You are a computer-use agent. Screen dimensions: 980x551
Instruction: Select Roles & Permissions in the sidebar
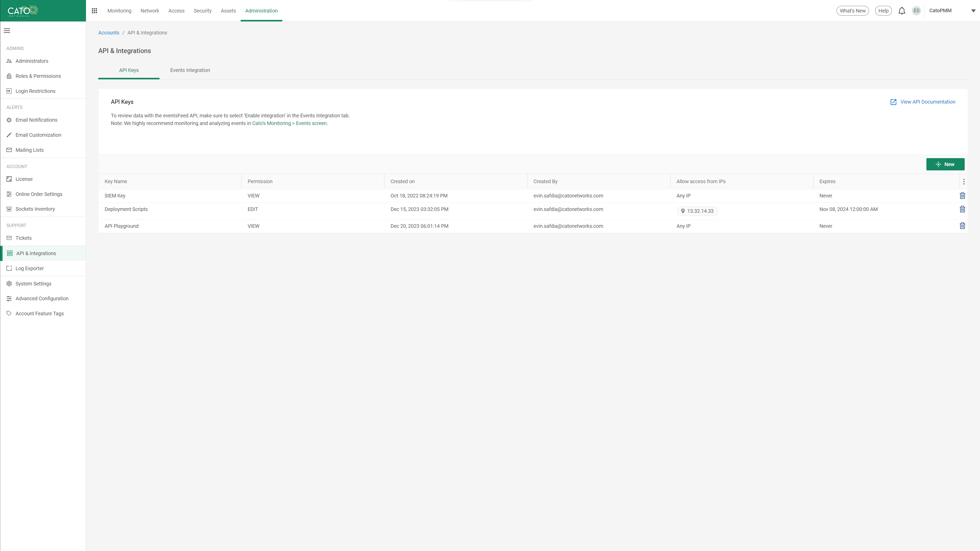pos(38,76)
